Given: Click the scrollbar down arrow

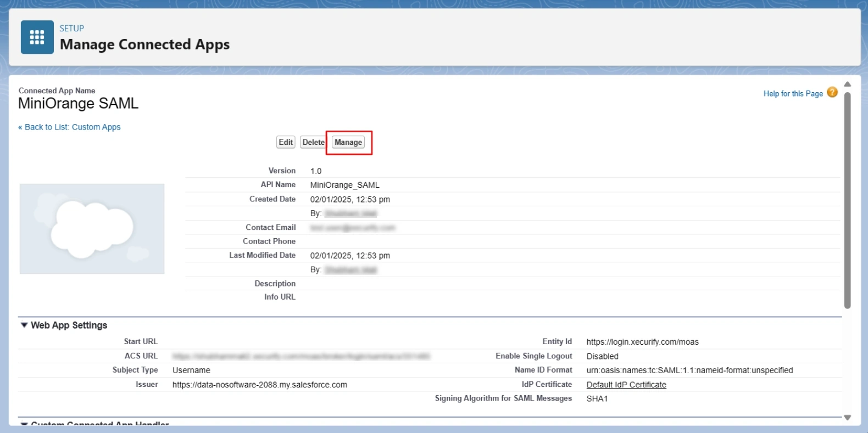Looking at the screenshot, I should (x=847, y=418).
